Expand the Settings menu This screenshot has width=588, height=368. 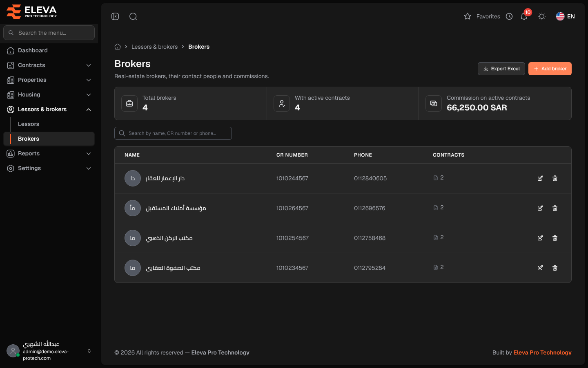(x=49, y=168)
